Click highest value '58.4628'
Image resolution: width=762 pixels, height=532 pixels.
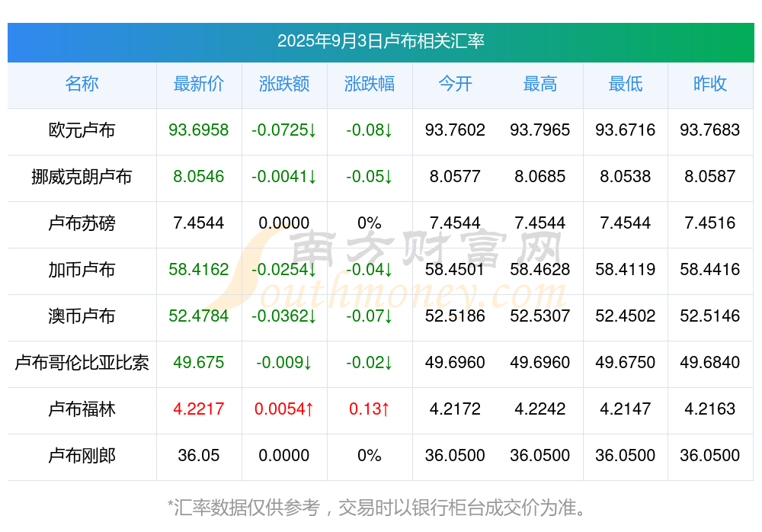coord(540,269)
